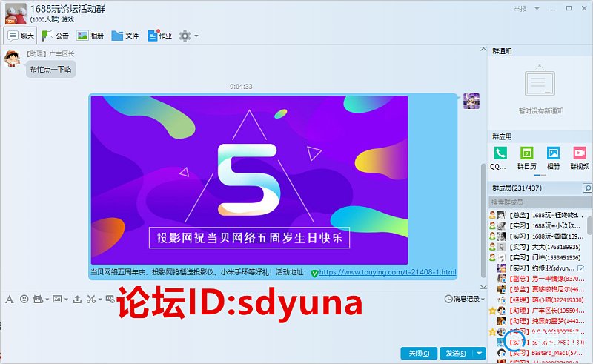Click the member list scrollbar thumb
Image resolution: width=593 pixels, height=364 pixels.
(589, 226)
